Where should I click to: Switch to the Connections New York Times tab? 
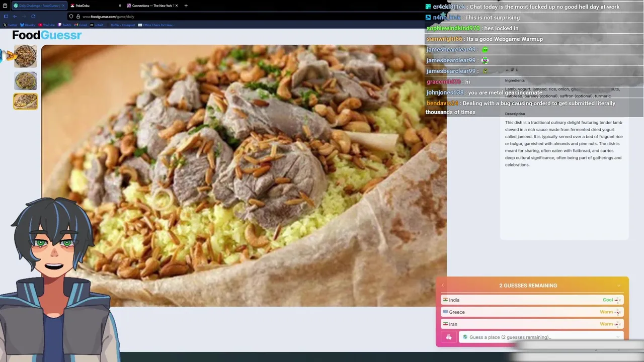pos(152,6)
